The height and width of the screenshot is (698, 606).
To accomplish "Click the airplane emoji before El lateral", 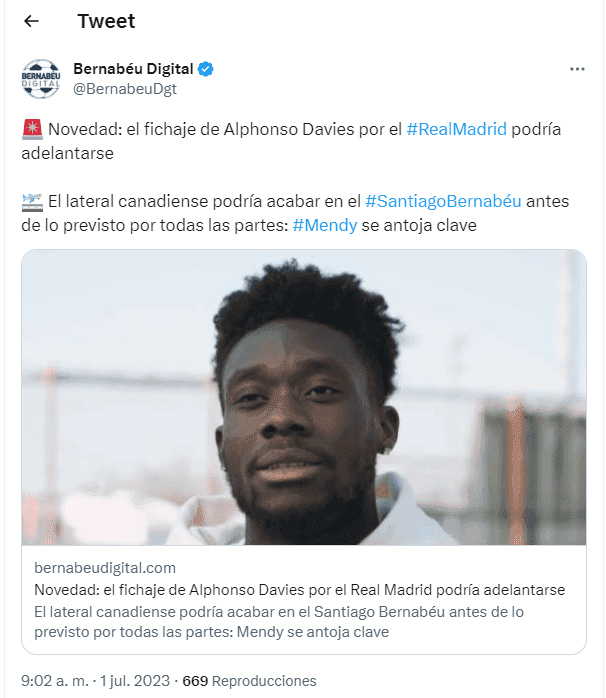I will (x=32, y=202).
